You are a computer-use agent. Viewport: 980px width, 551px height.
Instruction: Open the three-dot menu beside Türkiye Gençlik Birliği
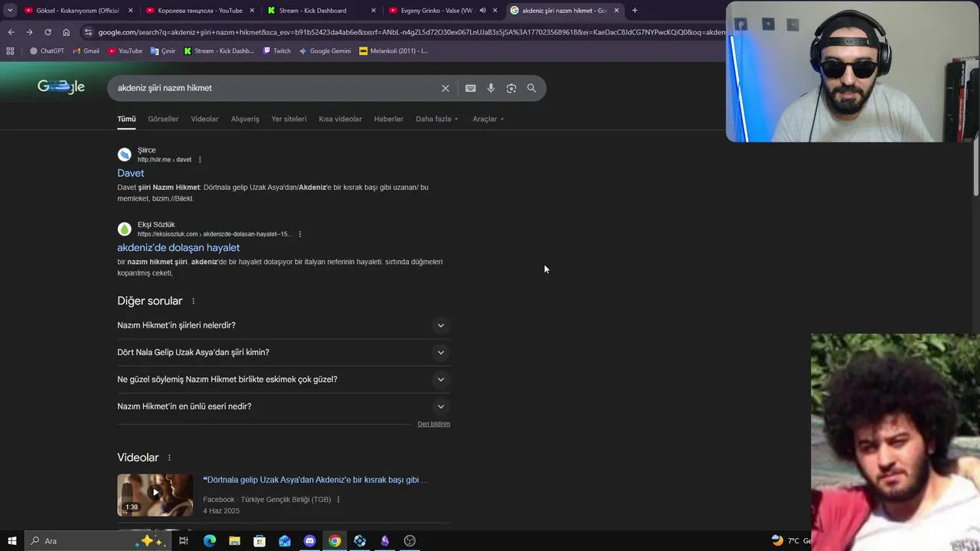[x=338, y=500]
